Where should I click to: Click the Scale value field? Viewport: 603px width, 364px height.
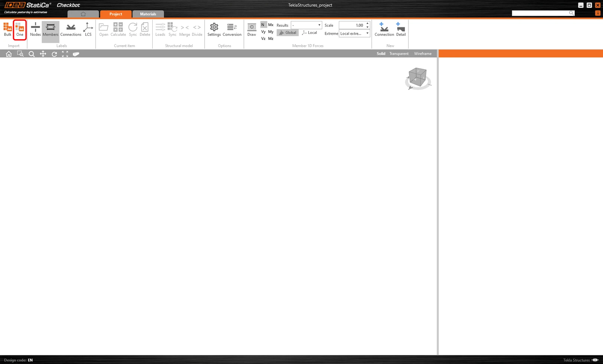click(352, 25)
